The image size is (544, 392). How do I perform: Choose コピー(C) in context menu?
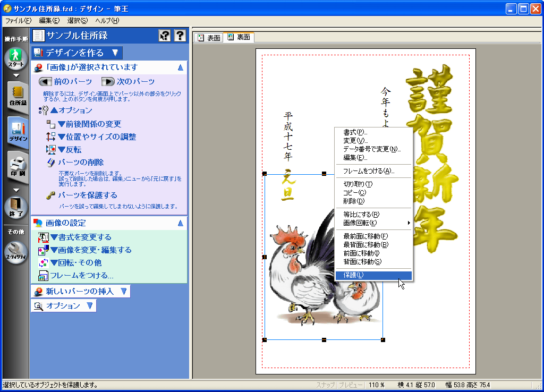373,192
